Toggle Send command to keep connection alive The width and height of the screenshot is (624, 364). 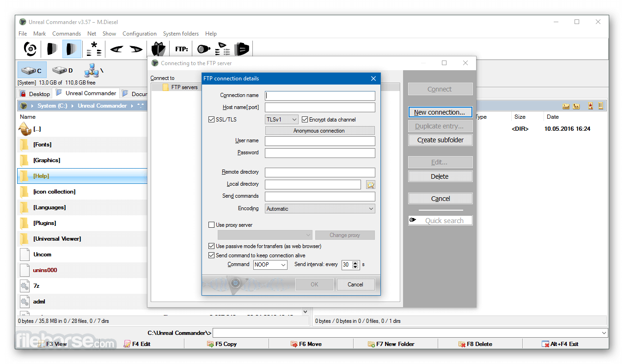(x=212, y=255)
